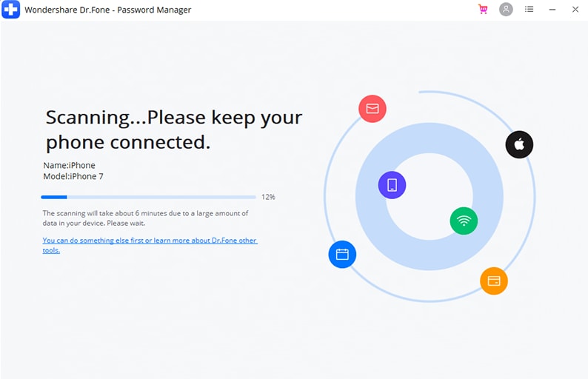The width and height of the screenshot is (588, 379).
Task: Open the list menu icon
Action: point(529,9)
